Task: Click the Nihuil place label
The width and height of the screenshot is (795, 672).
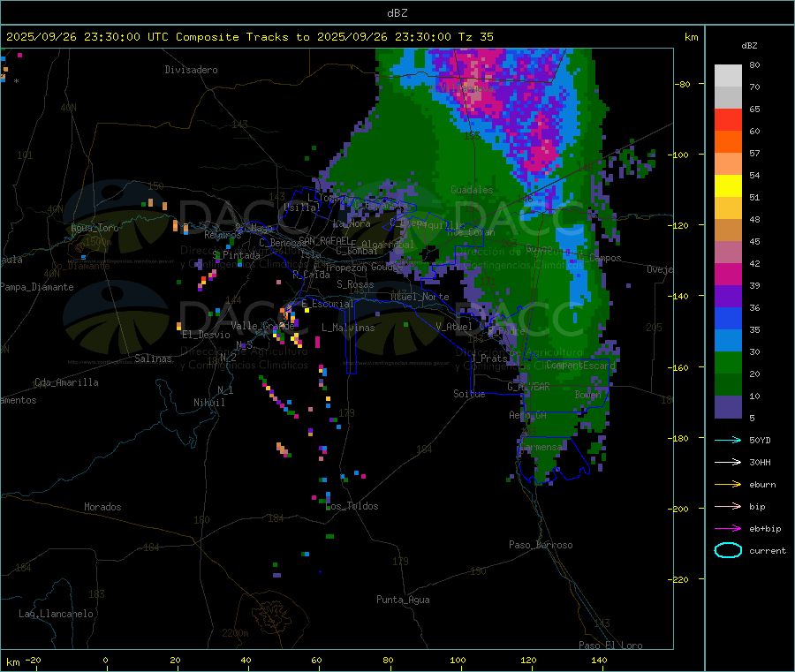Action: click(x=208, y=403)
